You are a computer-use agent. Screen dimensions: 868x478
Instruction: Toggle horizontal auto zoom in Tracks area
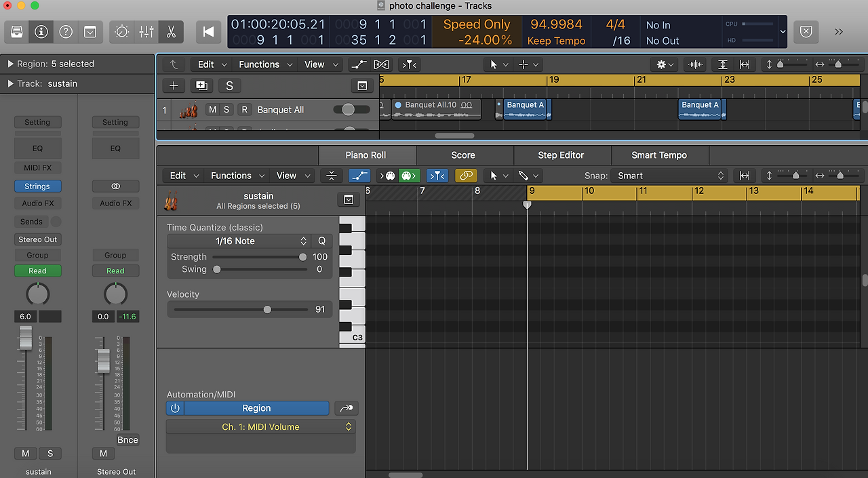click(745, 64)
